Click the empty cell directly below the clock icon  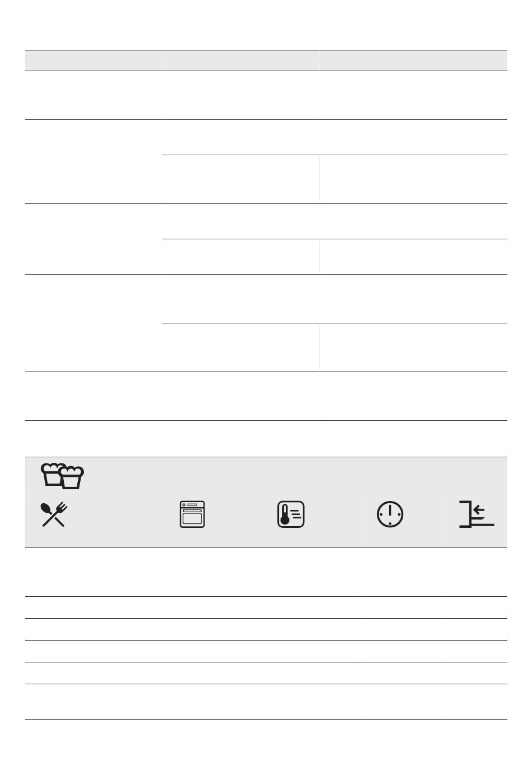(403, 572)
